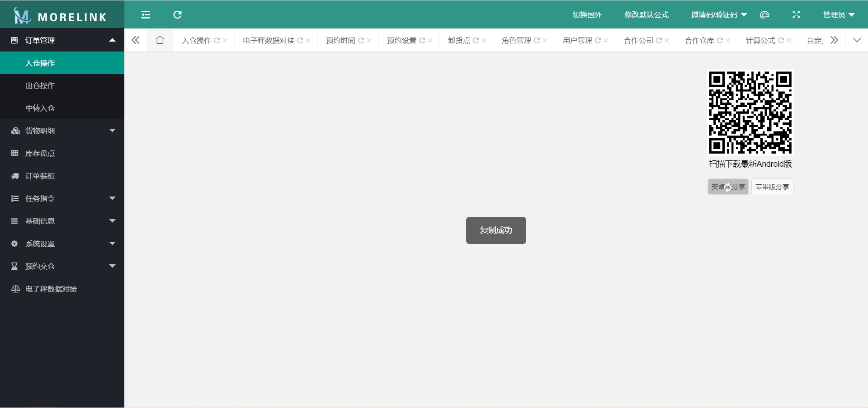
Task: Refresh the 卸货点 tab
Action: click(476, 41)
